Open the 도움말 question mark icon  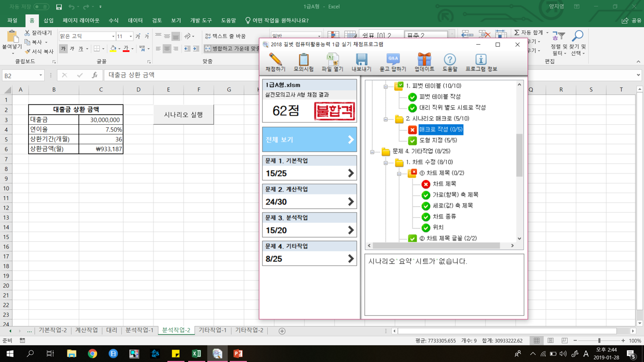point(450,62)
